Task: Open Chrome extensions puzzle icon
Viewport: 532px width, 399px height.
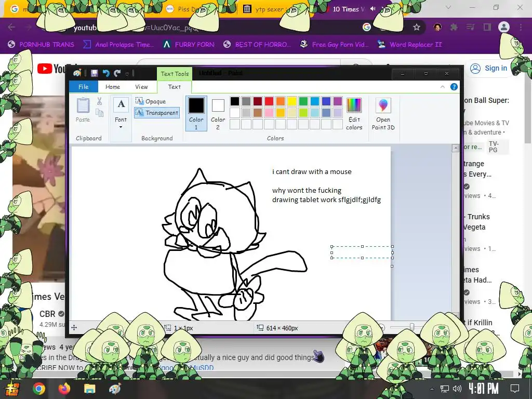Action: (454, 27)
